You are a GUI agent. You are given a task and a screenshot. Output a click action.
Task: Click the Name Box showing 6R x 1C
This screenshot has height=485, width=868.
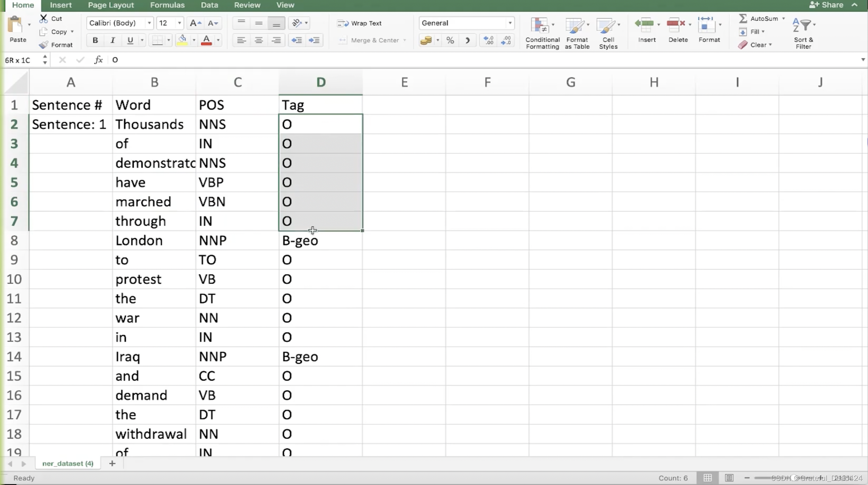pyautogui.click(x=22, y=60)
